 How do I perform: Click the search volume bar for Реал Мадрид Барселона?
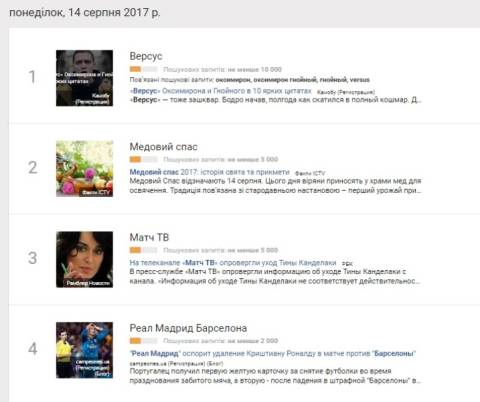pos(143,341)
